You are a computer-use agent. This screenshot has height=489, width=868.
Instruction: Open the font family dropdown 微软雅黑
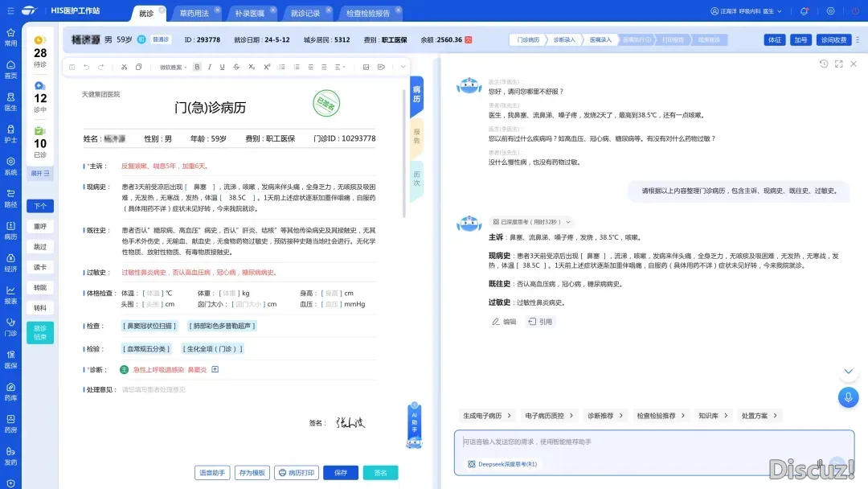(x=174, y=67)
